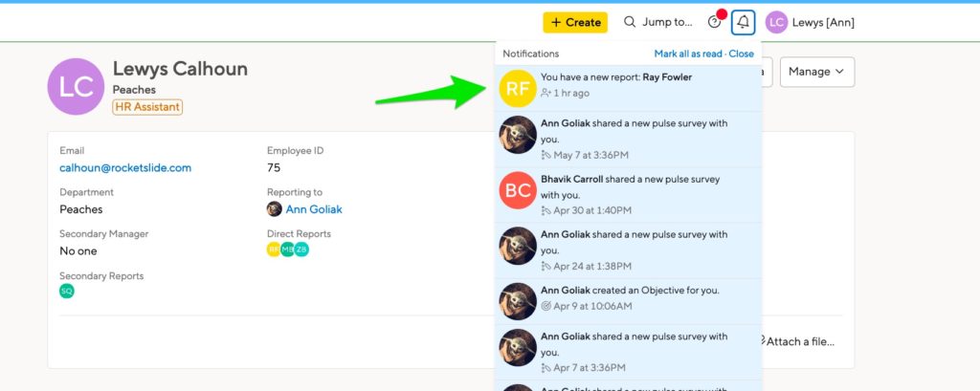Click the MB direct report avatar
This screenshot has height=391, width=980.
[x=287, y=250]
